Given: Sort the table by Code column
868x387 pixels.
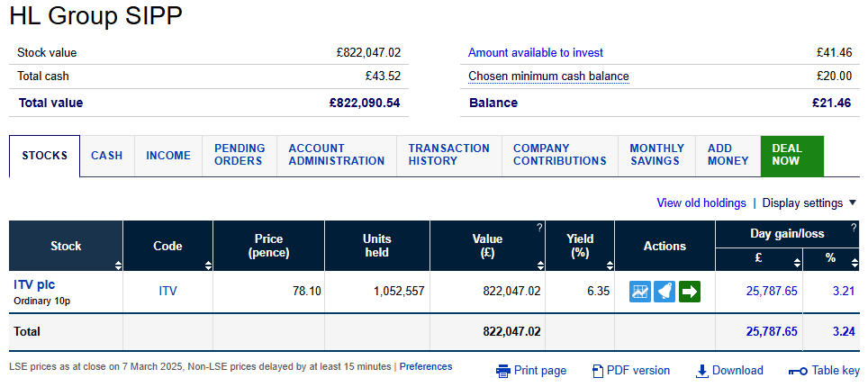Looking at the screenshot, I should (208, 265).
